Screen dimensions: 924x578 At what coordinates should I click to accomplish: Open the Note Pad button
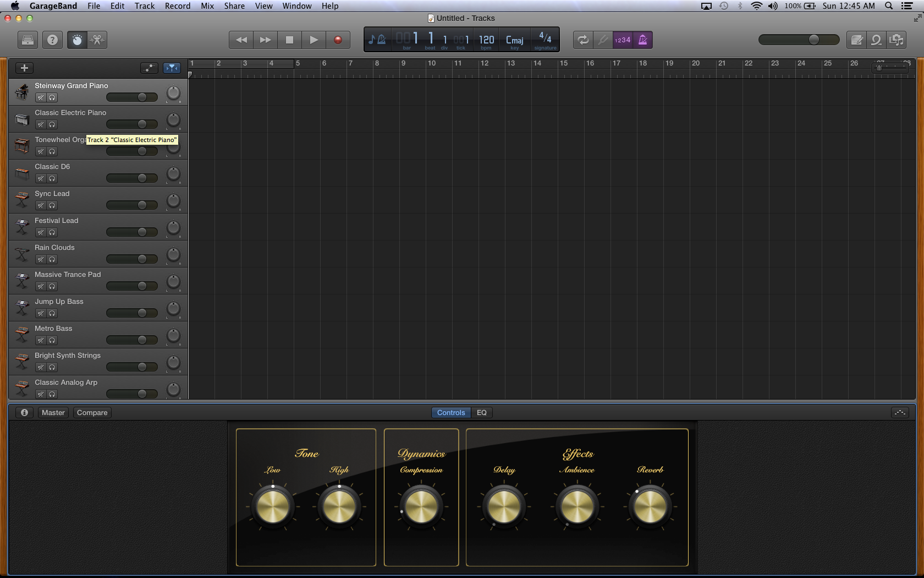pos(856,40)
